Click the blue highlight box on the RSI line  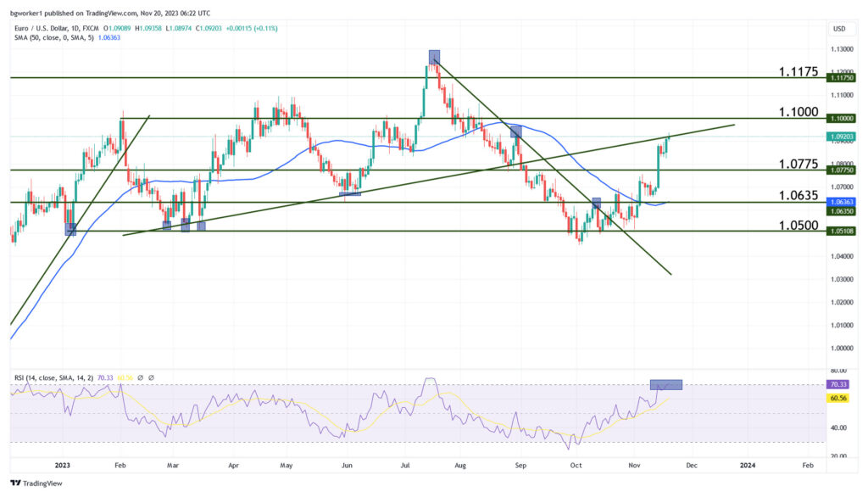point(666,384)
